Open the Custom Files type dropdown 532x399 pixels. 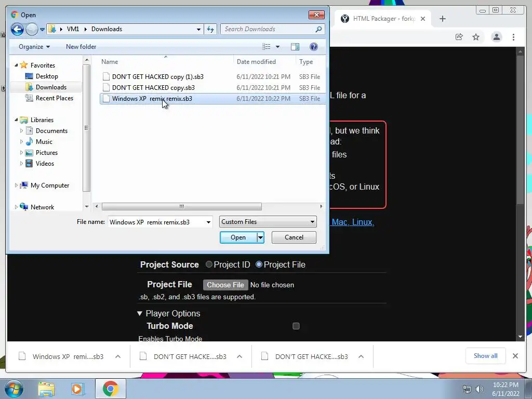[268, 222]
